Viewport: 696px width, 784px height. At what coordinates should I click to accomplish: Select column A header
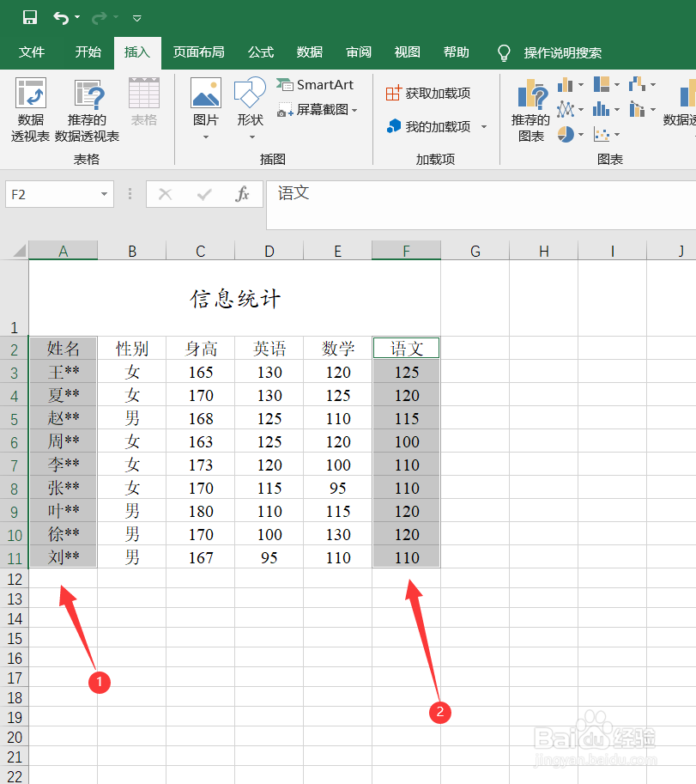tap(63, 251)
